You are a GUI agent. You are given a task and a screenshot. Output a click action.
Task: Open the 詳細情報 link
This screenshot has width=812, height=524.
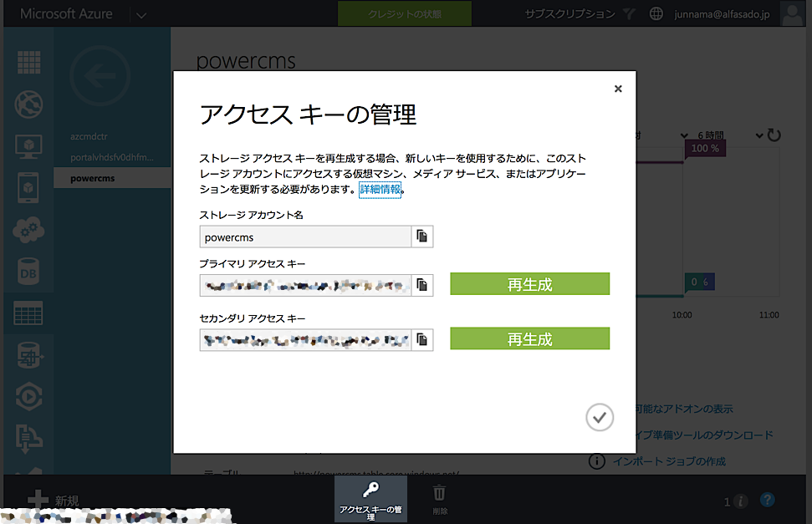(380, 190)
